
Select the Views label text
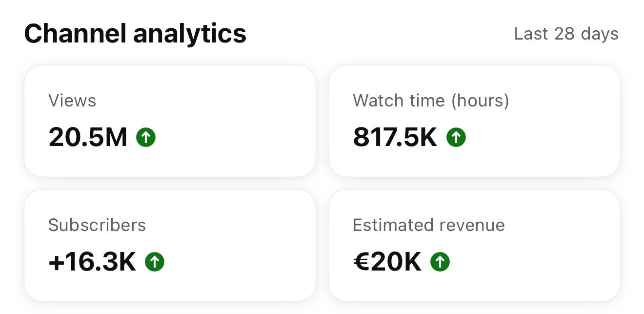(x=72, y=101)
